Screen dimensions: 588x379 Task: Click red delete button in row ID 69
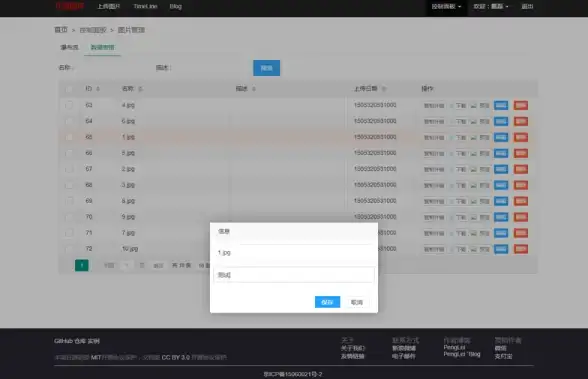[x=521, y=201]
